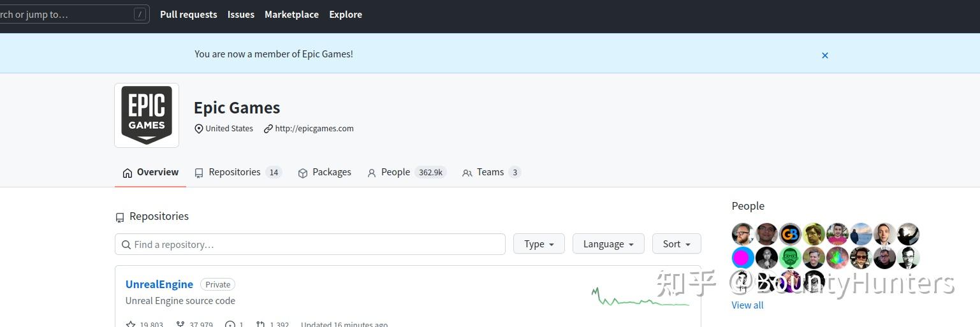The width and height of the screenshot is (980, 327).
Task: Open the Type filter dropdown
Action: pyautogui.click(x=539, y=244)
